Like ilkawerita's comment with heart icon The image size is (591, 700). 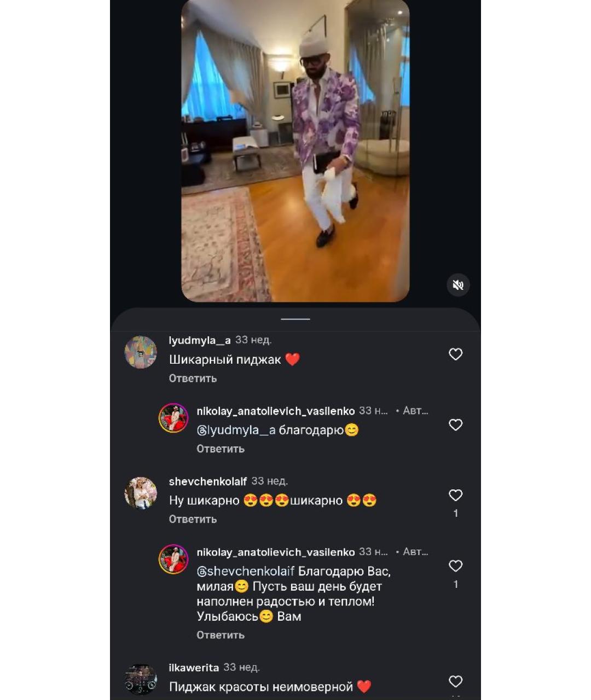(455, 681)
